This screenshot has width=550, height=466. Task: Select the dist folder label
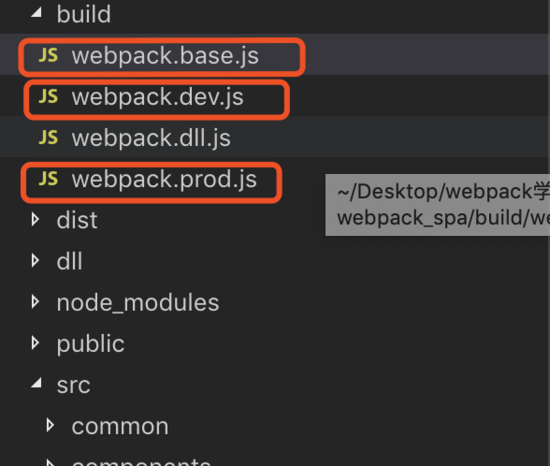(x=77, y=220)
